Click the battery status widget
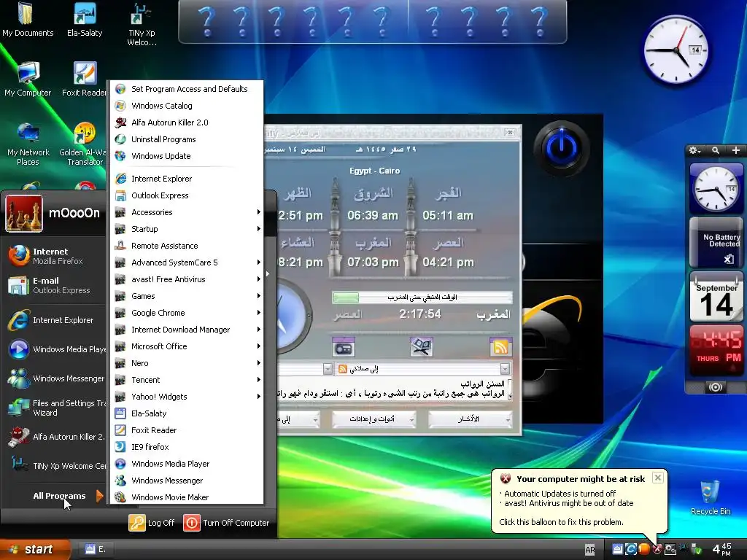Image resolution: width=747 pixels, height=560 pixels. (716, 243)
